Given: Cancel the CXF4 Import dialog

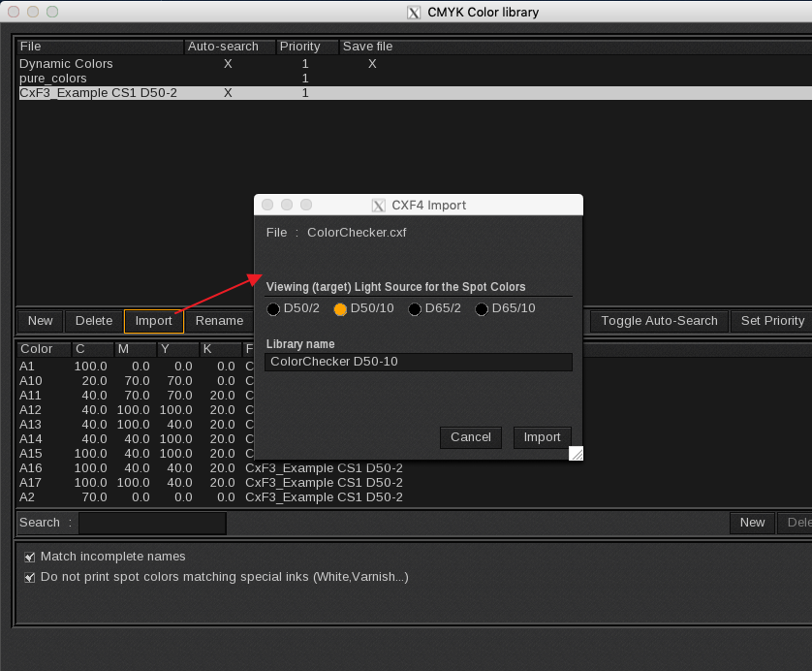Looking at the screenshot, I should [470, 437].
